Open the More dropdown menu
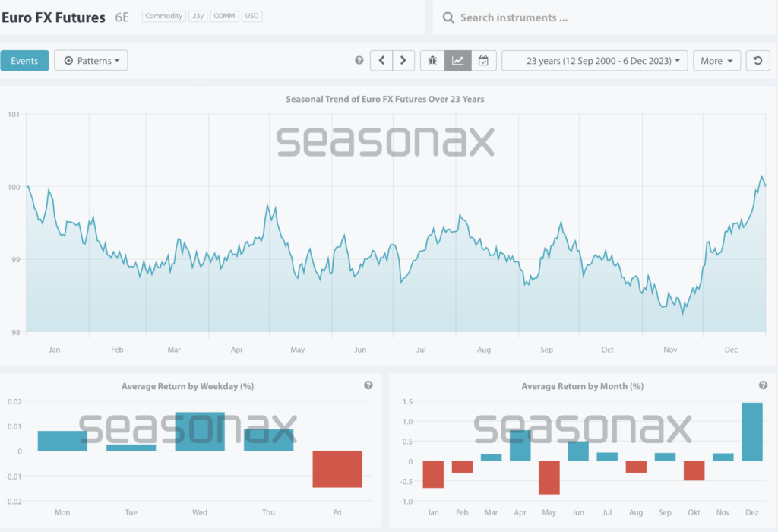The image size is (778, 532). (716, 61)
